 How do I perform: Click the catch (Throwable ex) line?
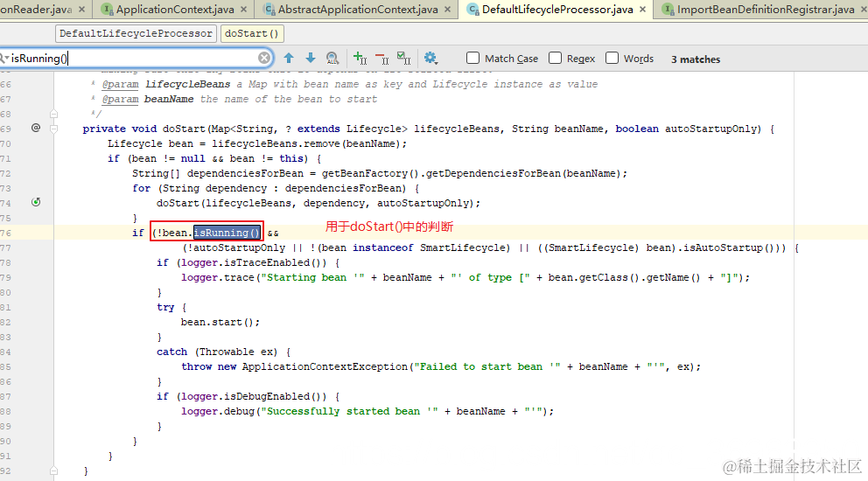(224, 352)
